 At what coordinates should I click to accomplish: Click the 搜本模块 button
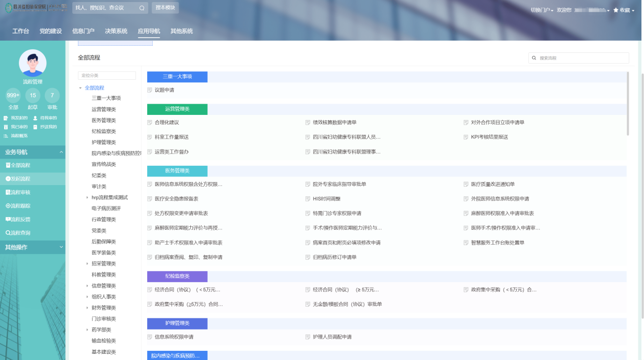pyautogui.click(x=165, y=8)
